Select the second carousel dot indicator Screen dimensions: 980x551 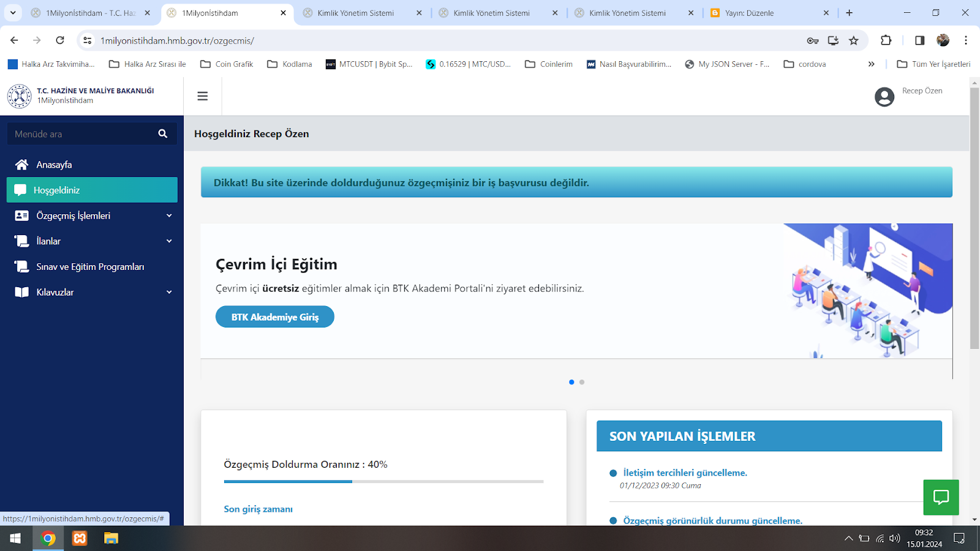582,382
